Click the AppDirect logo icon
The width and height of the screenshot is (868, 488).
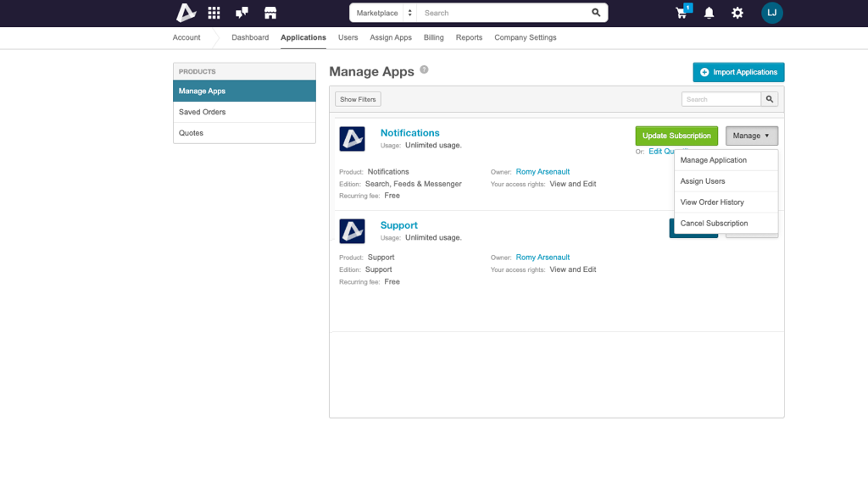click(186, 13)
